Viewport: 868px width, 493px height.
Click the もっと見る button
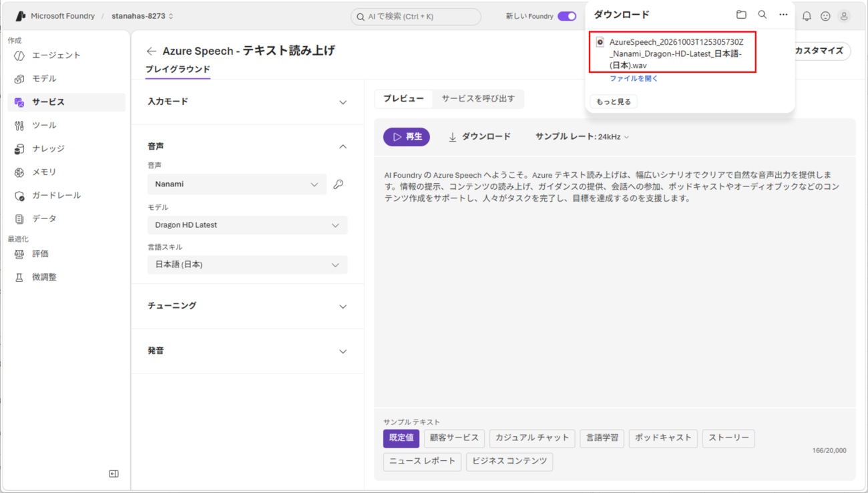pos(614,102)
